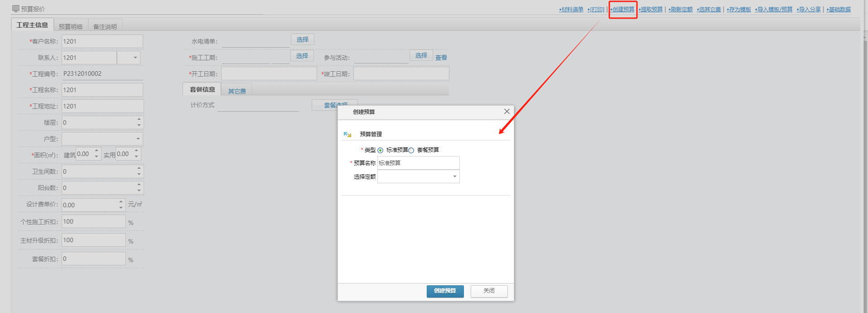The width and height of the screenshot is (868, 313).
Task: Open the 材料清单 link in toolbar
Action: point(571,10)
